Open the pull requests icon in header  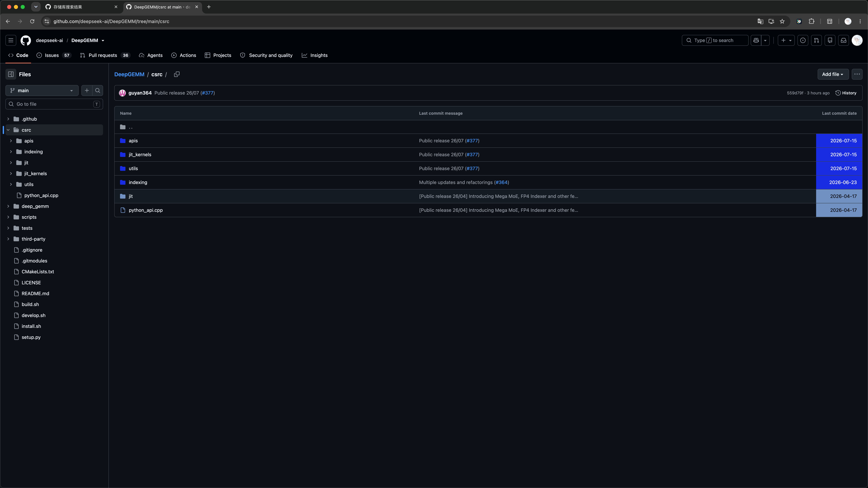click(x=816, y=40)
